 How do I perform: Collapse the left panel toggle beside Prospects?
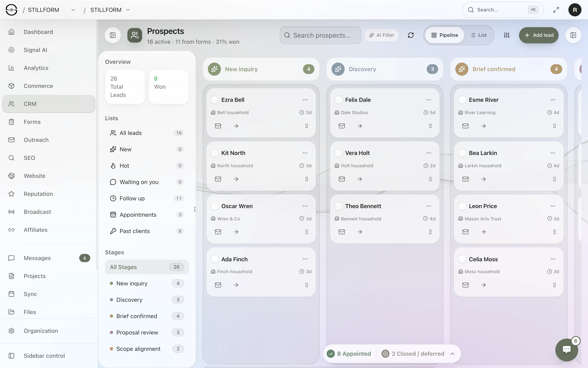click(113, 35)
